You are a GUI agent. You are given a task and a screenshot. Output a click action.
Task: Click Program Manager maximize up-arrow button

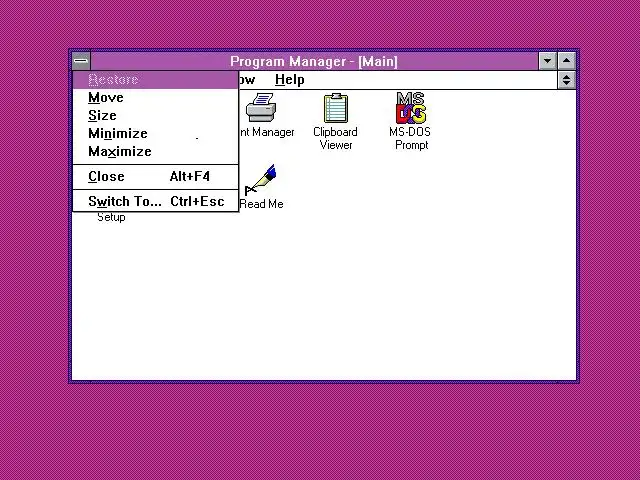pos(567,61)
